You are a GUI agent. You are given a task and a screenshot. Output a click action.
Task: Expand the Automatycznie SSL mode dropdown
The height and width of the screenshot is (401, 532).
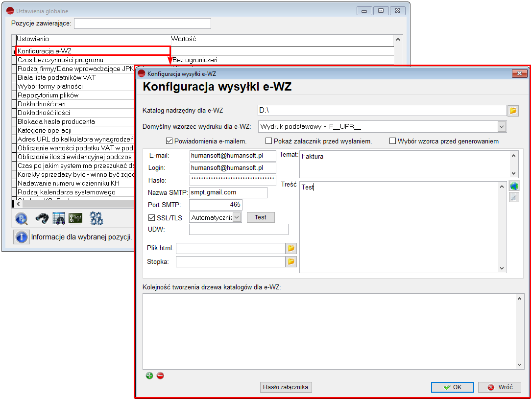(237, 217)
